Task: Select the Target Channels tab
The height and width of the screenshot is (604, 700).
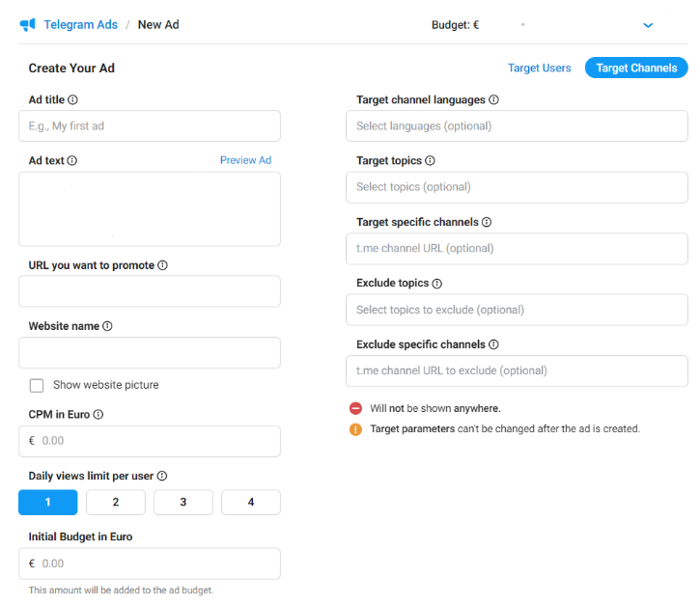Action: [636, 68]
